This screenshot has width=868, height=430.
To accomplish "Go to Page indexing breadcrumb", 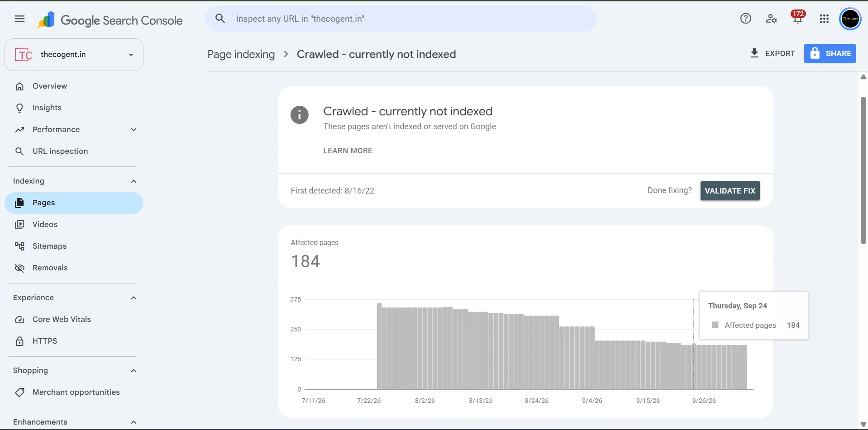I will (241, 54).
